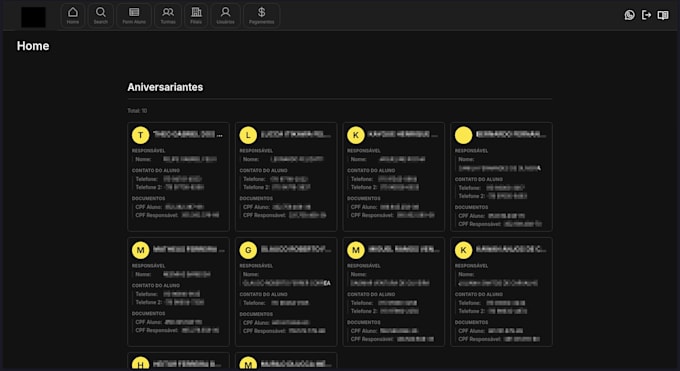Select the yellow L avatar birthday card

pyautogui.click(x=286, y=177)
